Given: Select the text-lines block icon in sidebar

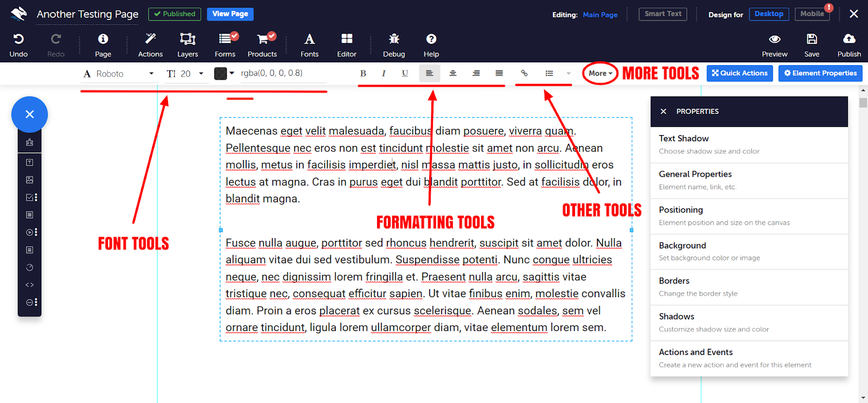Looking at the screenshot, I should (x=30, y=250).
